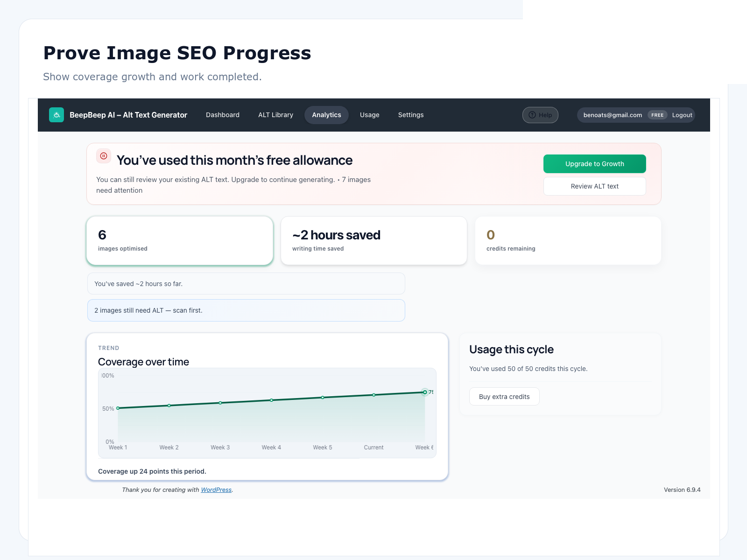
Task: Open Settings from the navigation bar
Action: tap(411, 115)
